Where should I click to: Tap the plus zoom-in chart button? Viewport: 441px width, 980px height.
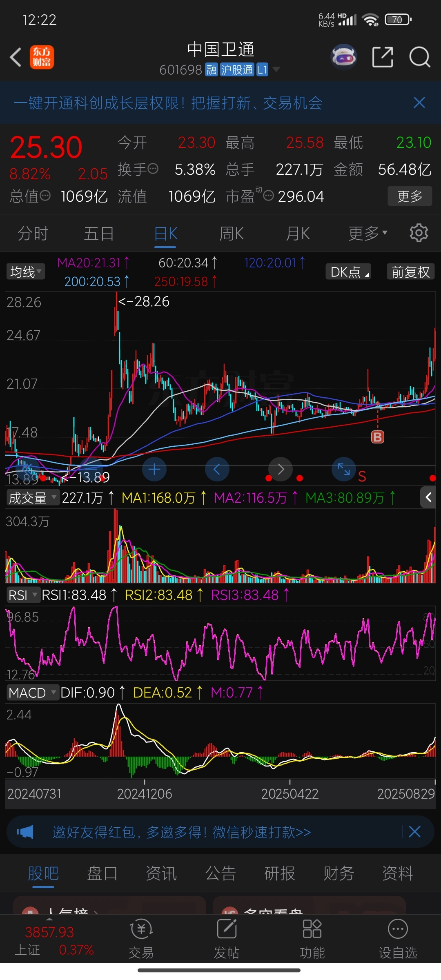(154, 470)
